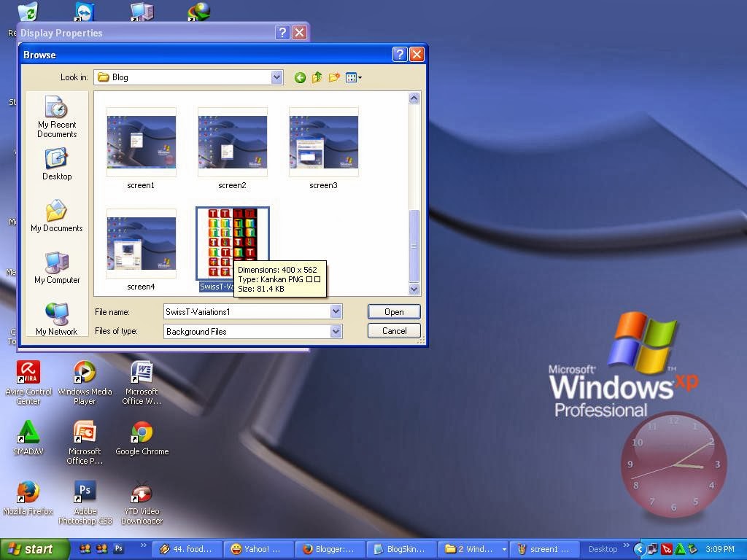This screenshot has height=560, width=747.
Task: Expand the File name dropdown arrow
Action: tap(336, 311)
